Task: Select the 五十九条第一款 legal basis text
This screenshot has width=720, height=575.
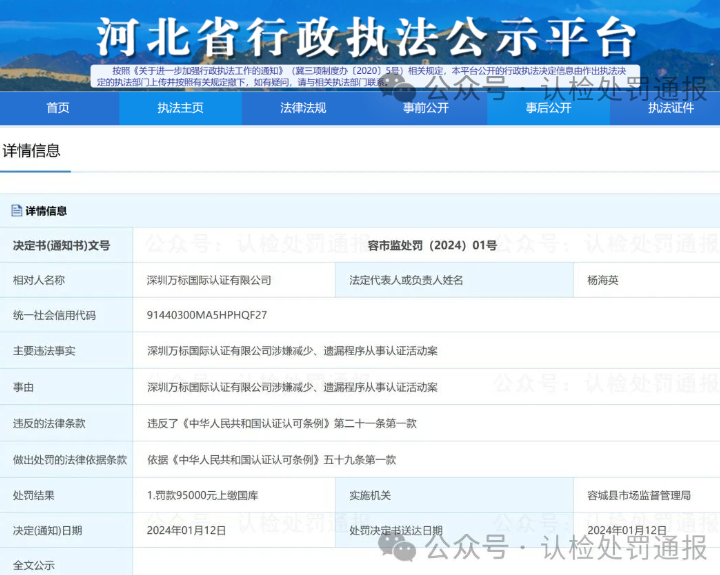Action: [x=360, y=460]
